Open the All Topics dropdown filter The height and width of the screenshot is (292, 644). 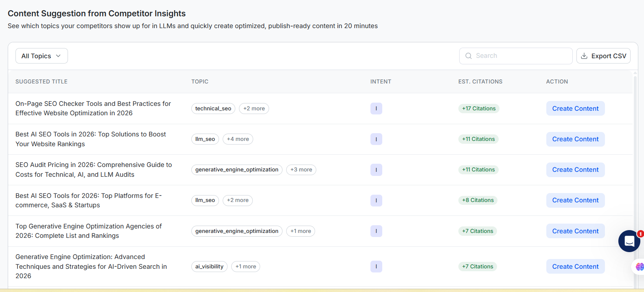coord(42,56)
